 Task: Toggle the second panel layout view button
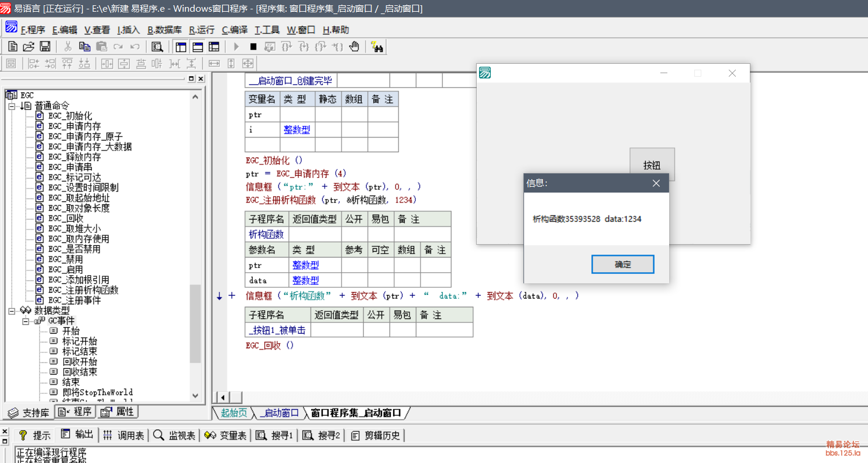(198, 47)
